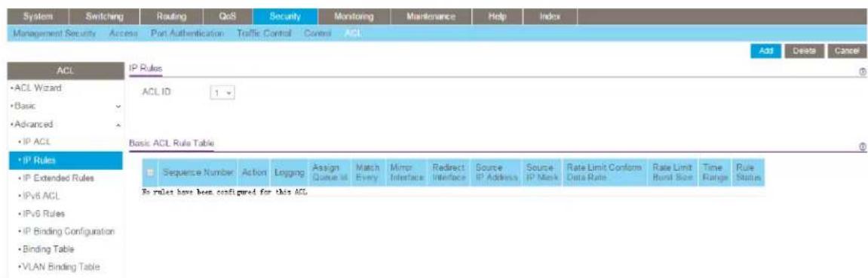Click the Add button
868x278 pixels.
(765, 51)
